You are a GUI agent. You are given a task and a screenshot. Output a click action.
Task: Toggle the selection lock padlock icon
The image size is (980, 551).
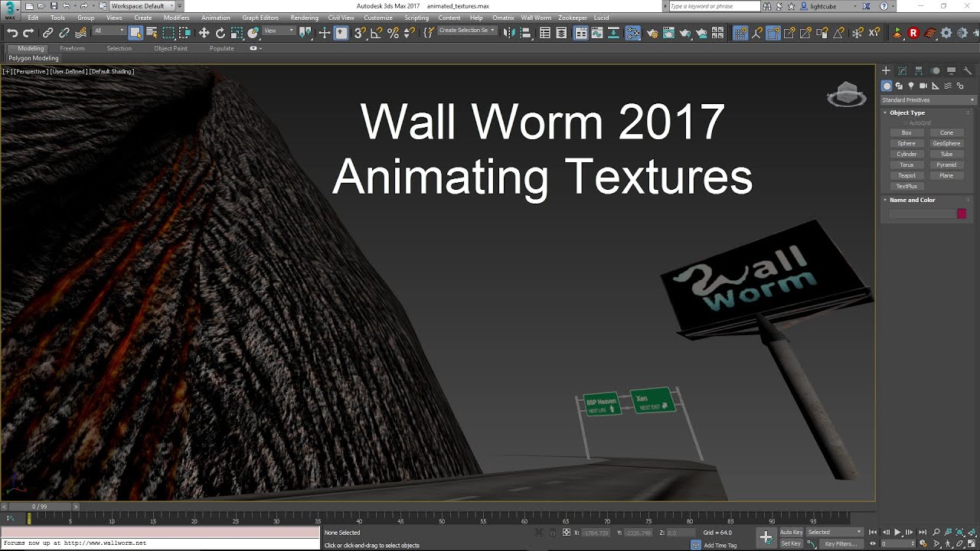(x=552, y=533)
